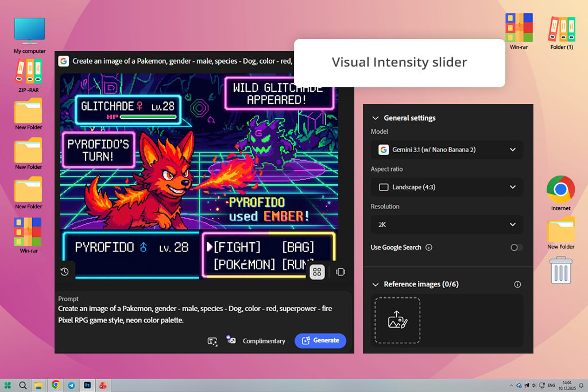588x392 pixels.
Task: Show hidden system tray icons chevron
Action: pos(511,385)
